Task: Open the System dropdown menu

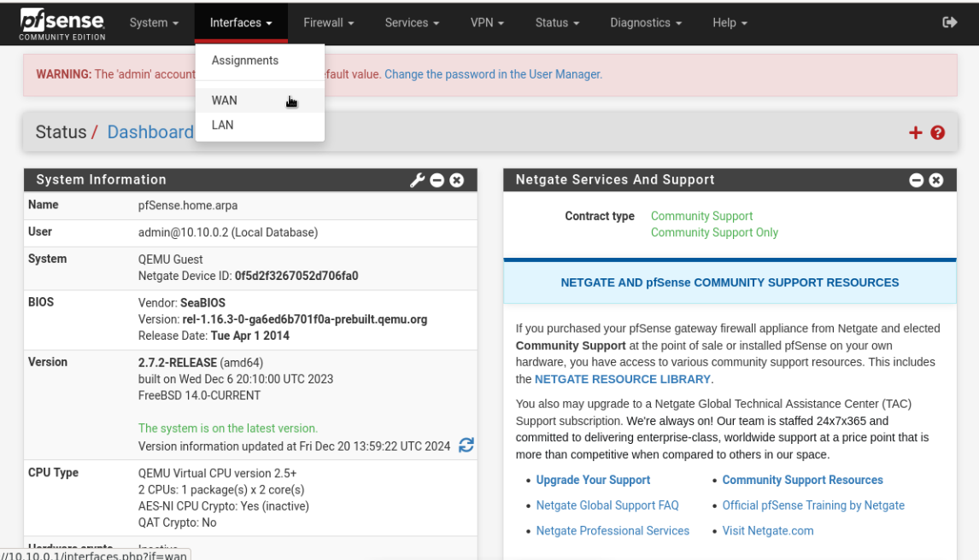Action: pyautogui.click(x=154, y=23)
